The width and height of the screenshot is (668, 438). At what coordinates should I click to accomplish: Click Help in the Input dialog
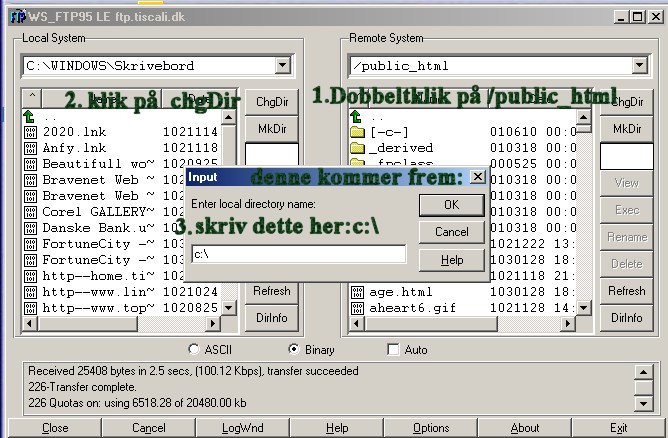(x=452, y=260)
